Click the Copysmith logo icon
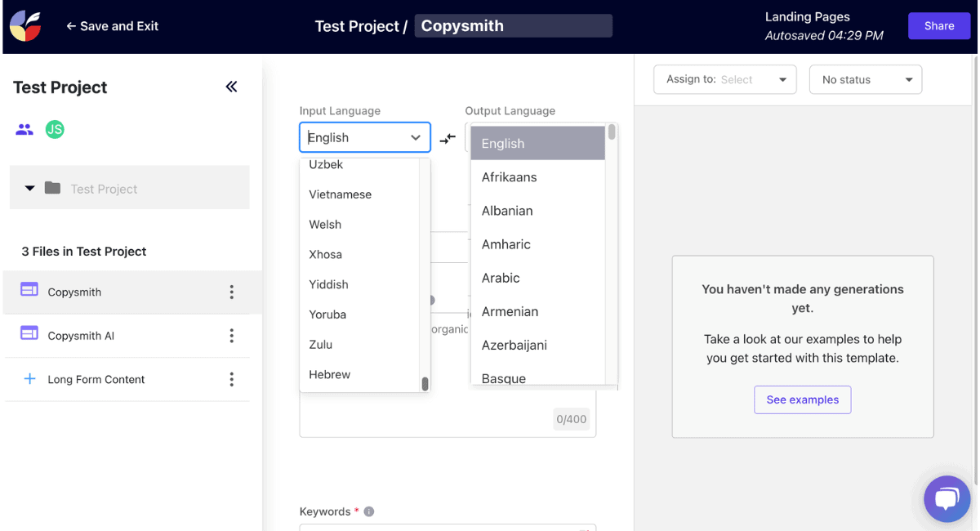Screen dimensions: 980x531 (x=25, y=25)
